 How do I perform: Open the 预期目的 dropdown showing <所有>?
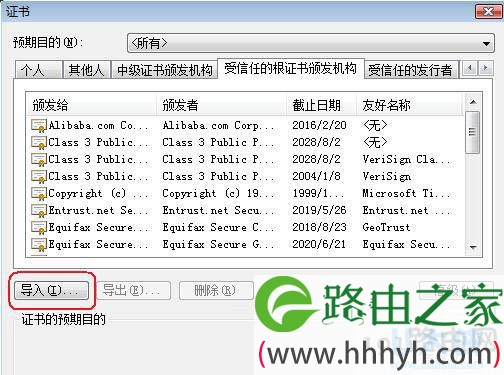(x=310, y=43)
